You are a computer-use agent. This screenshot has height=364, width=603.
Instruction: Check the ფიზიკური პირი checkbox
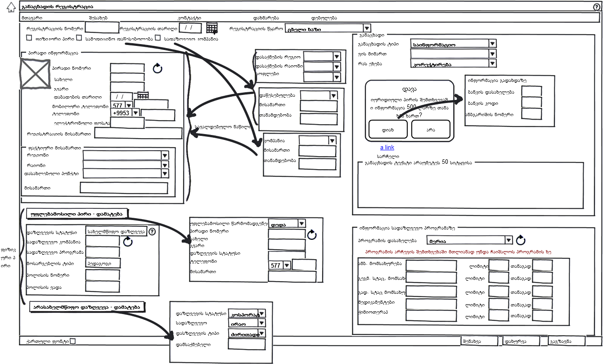click(29, 38)
